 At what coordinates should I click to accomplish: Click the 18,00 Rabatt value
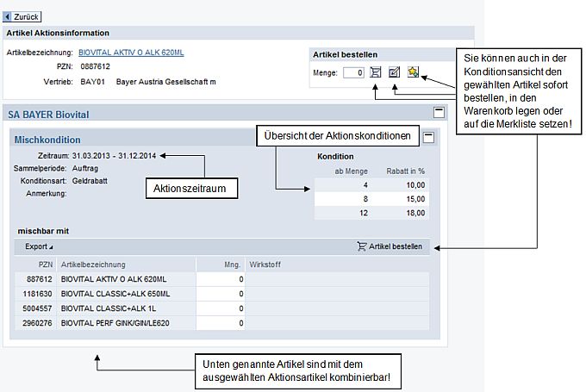pyautogui.click(x=415, y=213)
